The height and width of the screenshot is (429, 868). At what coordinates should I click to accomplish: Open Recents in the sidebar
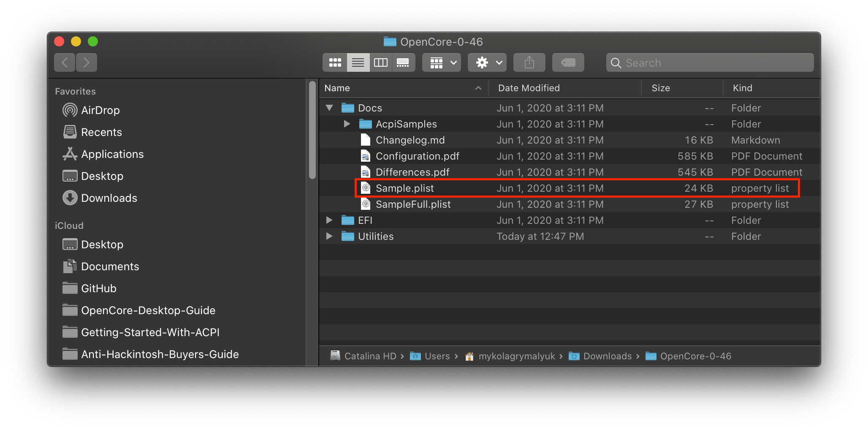[93, 132]
